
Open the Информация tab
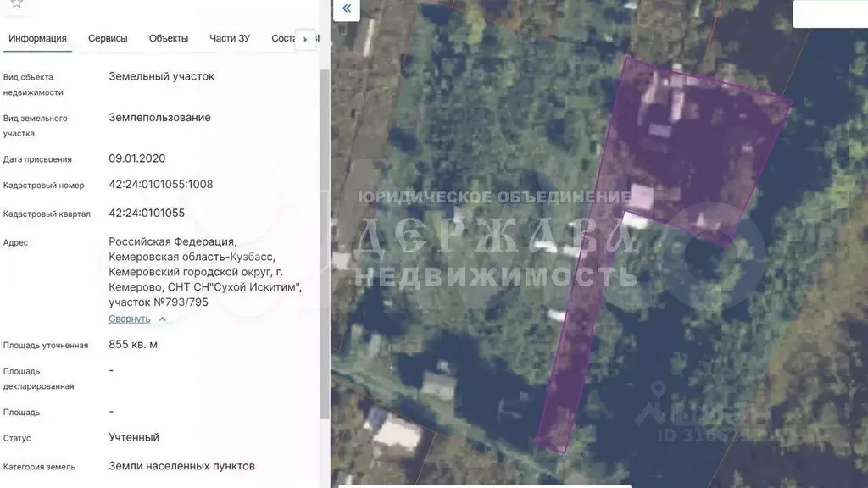(x=37, y=38)
